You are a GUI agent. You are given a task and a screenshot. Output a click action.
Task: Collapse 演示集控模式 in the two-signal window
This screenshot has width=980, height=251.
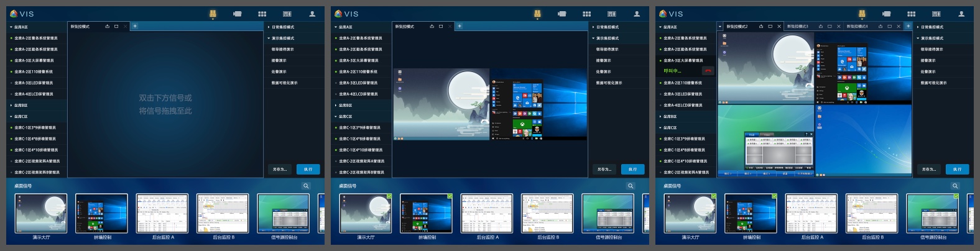(x=607, y=38)
